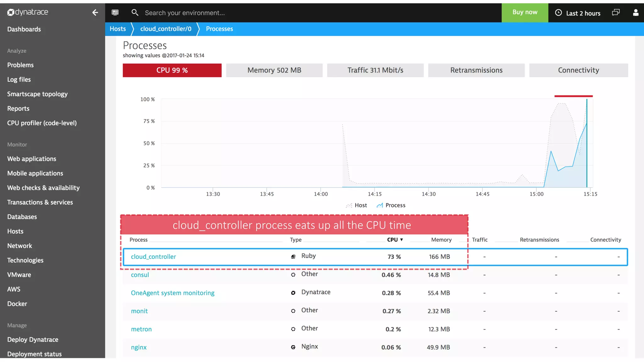Image resolution: width=644 pixels, height=362 pixels.
Task: Open Problems in sidebar
Action: 20,65
